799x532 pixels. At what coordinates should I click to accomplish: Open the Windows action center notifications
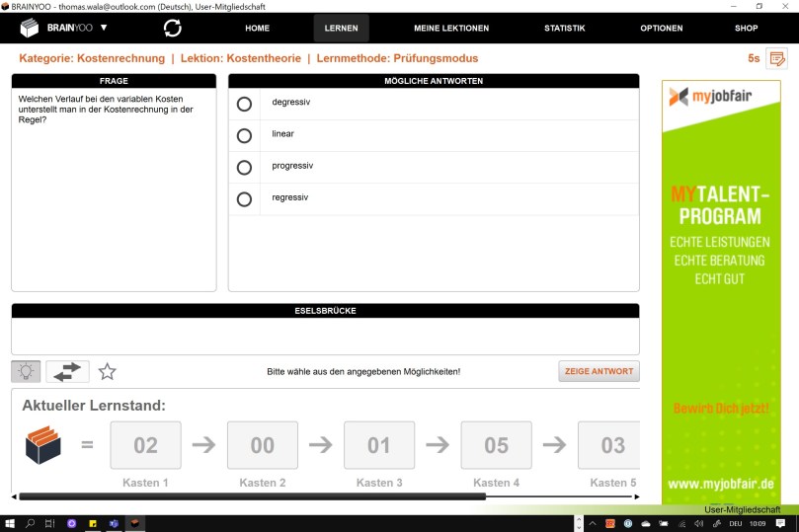click(x=782, y=523)
